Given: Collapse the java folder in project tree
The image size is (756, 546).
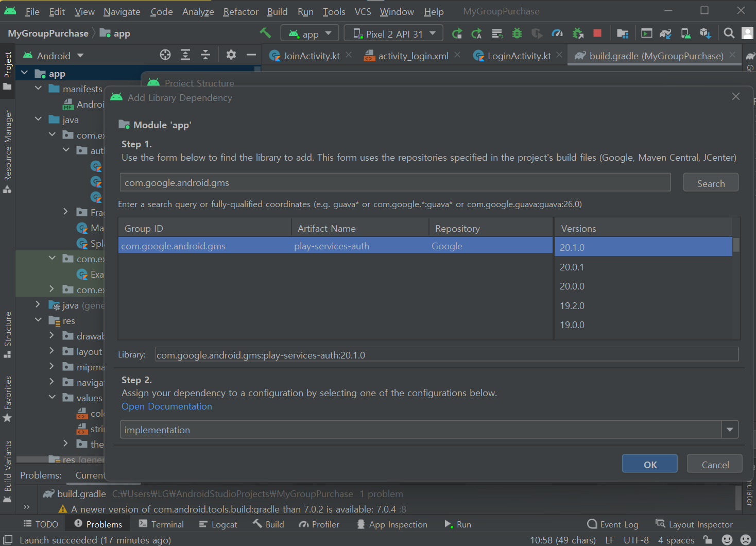Looking at the screenshot, I should click(38, 120).
